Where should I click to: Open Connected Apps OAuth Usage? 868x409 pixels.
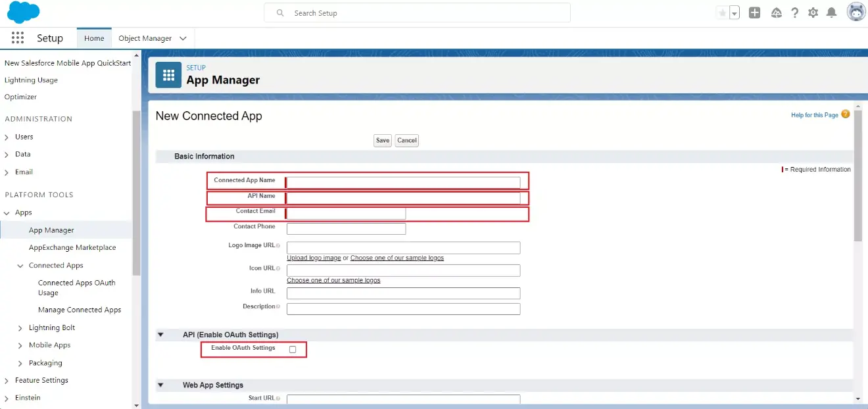[76, 287]
